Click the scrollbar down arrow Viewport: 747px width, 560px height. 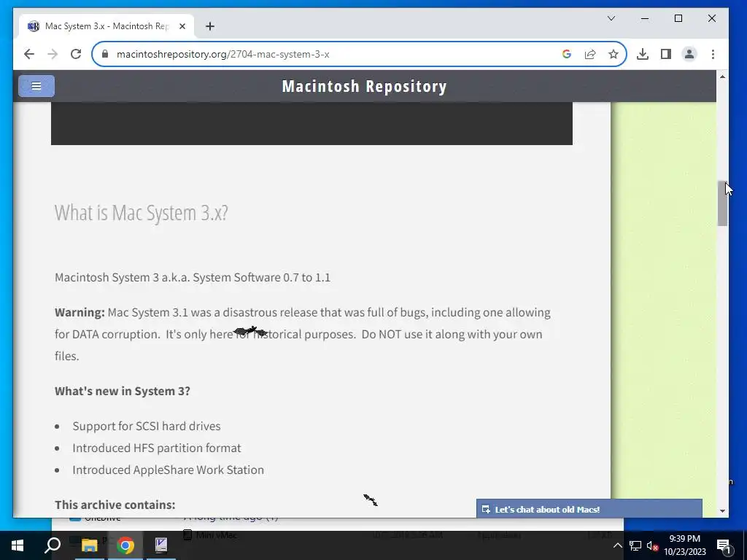[x=723, y=511]
